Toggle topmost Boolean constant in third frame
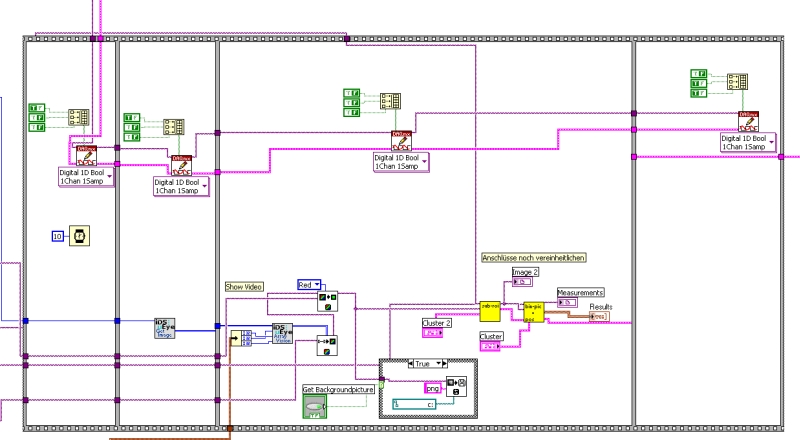Viewport: 800px width, 440px height. click(352, 93)
